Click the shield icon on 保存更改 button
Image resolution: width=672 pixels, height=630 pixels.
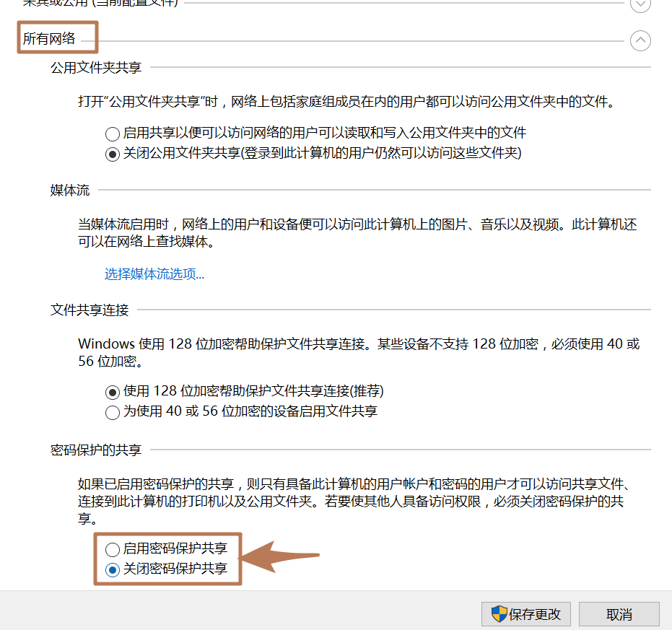(x=499, y=614)
